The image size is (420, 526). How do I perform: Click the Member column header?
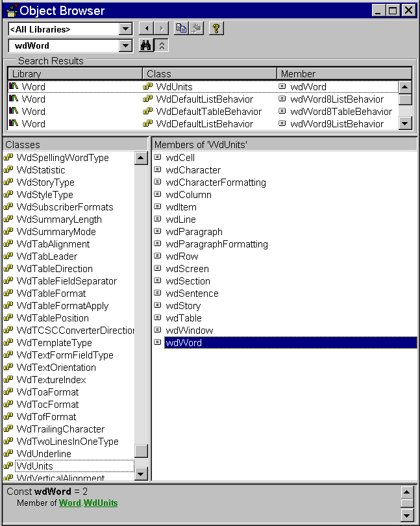[x=344, y=74]
